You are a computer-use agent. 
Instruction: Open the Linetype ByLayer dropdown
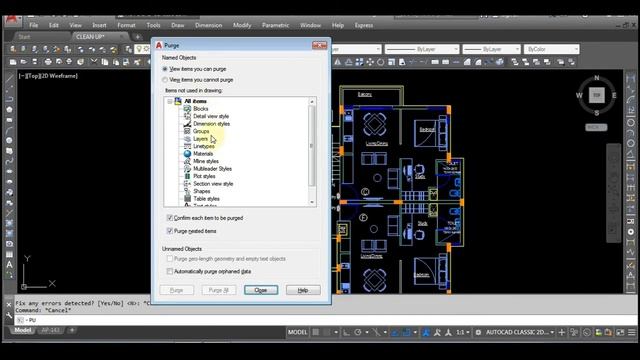coord(422,49)
